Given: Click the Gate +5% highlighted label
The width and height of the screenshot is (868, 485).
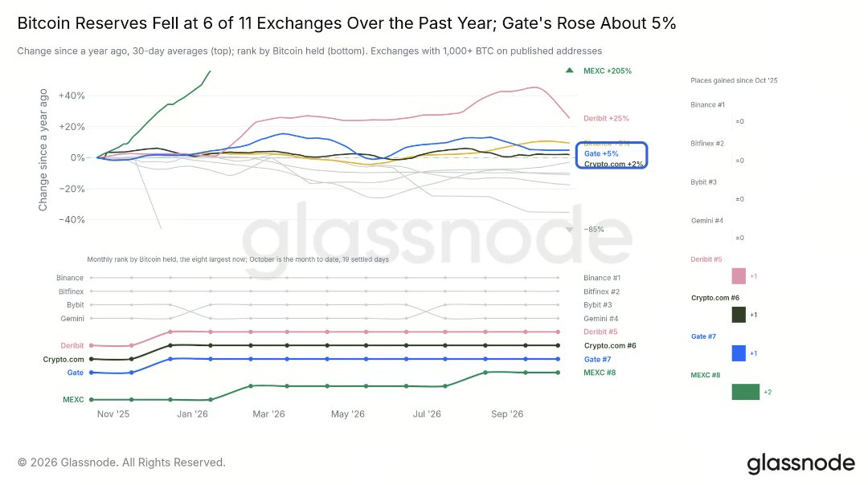Looking at the screenshot, I should pyautogui.click(x=601, y=153).
